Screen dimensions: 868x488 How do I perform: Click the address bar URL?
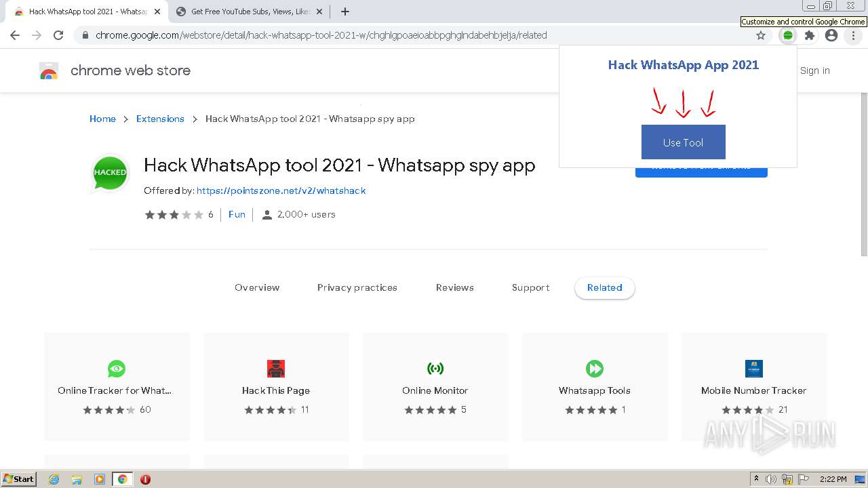point(321,35)
